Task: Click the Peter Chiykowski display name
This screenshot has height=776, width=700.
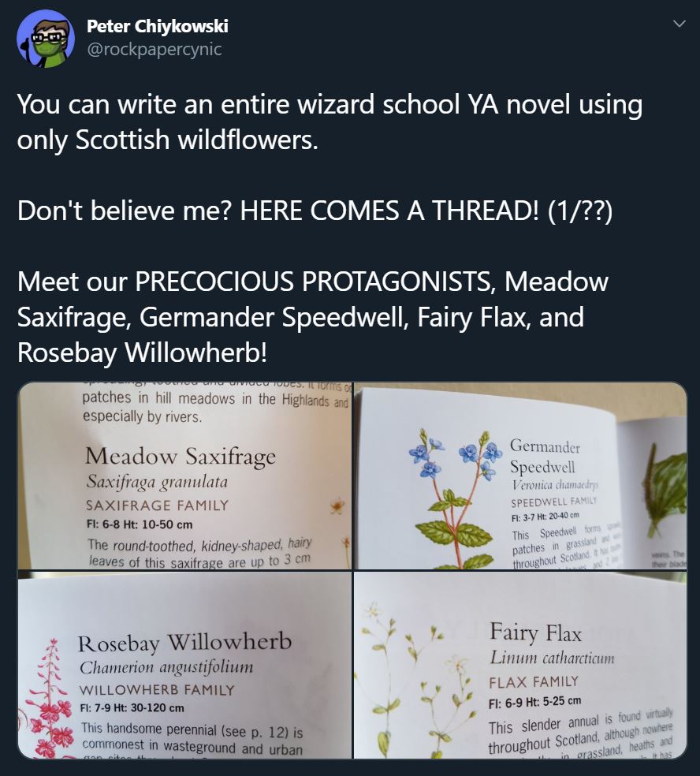Action: click(x=158, y=26)
